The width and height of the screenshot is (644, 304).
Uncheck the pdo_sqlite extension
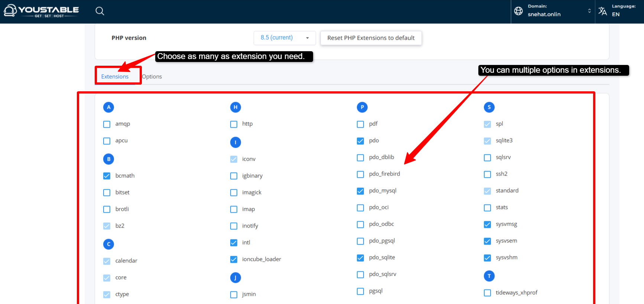[x=360, y=258]
